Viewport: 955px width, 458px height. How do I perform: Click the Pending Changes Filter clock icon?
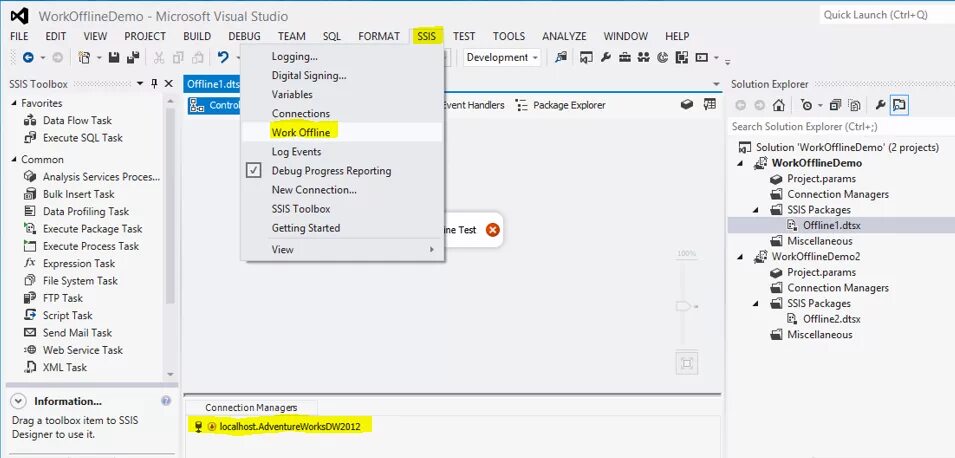point(806,105)
